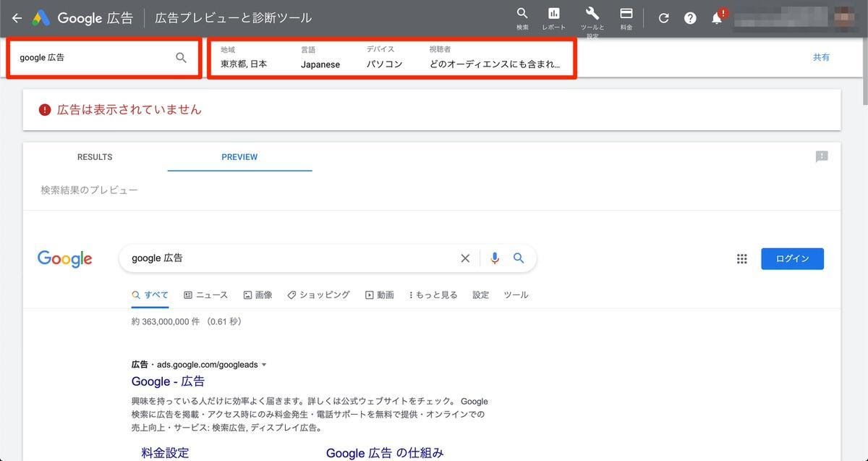Open the ニュース search tab
This screenshot has height=461, width=868.
pyautogui.click(x=206, y=295)
